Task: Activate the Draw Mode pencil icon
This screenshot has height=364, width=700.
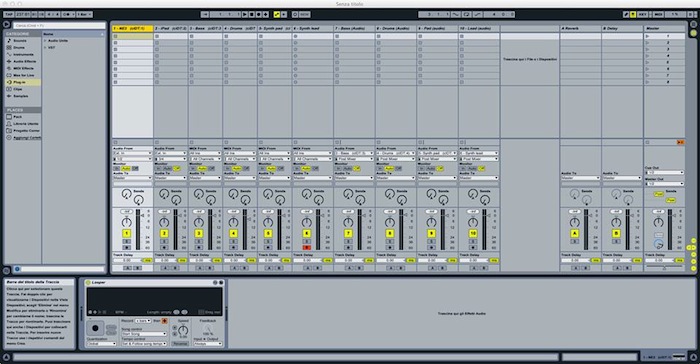Action: [626, 14]
